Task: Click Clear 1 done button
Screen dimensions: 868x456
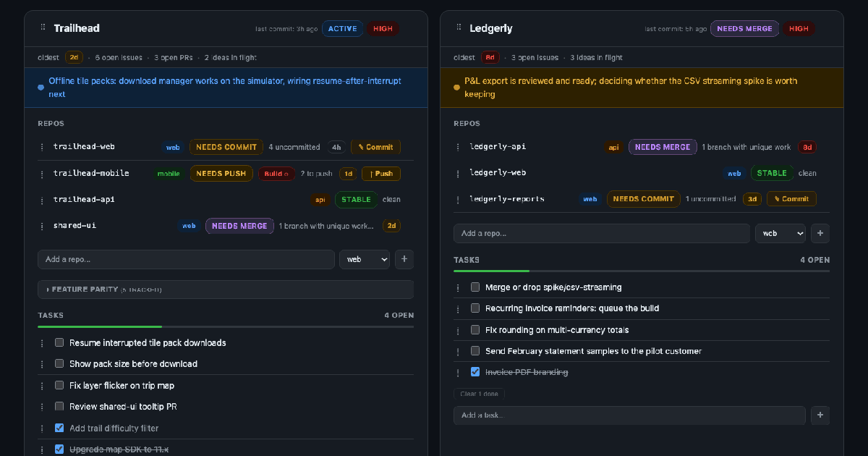Action: 480,394
